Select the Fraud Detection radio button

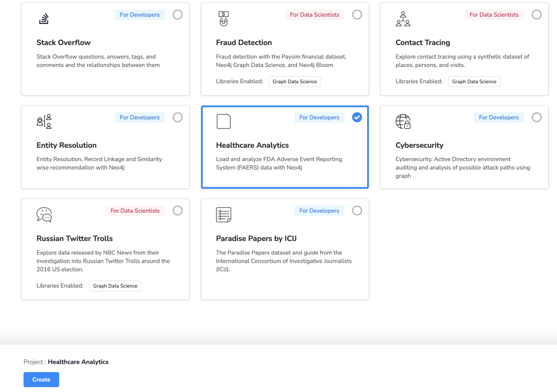pyautogui.click(x=357, y=15)
